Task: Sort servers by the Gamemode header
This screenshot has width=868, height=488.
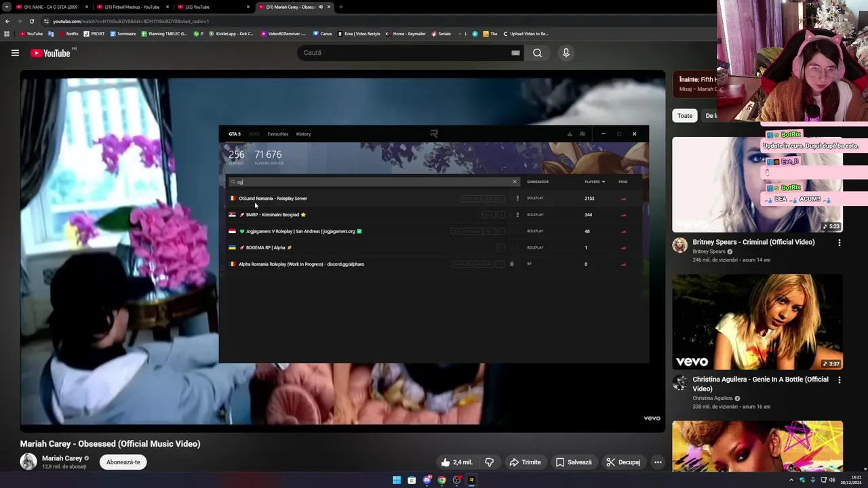Action: 538,182
